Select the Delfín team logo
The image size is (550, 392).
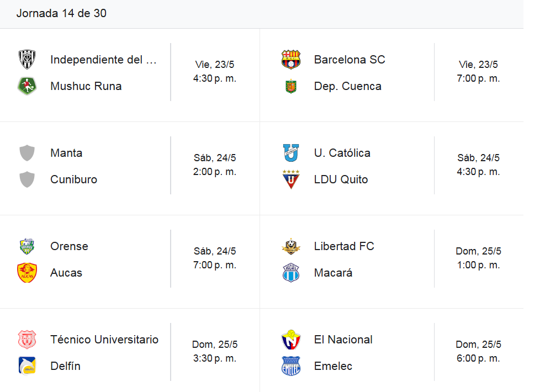(27, 365)
